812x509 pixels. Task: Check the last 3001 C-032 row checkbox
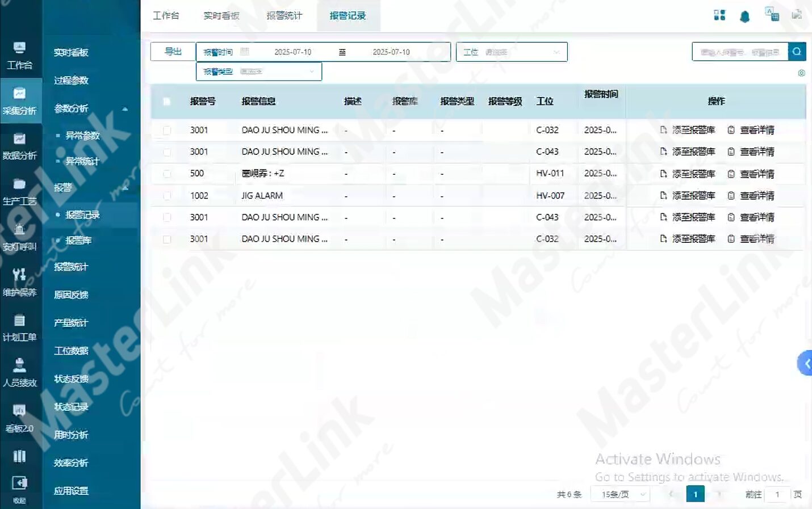pos(167,239)
